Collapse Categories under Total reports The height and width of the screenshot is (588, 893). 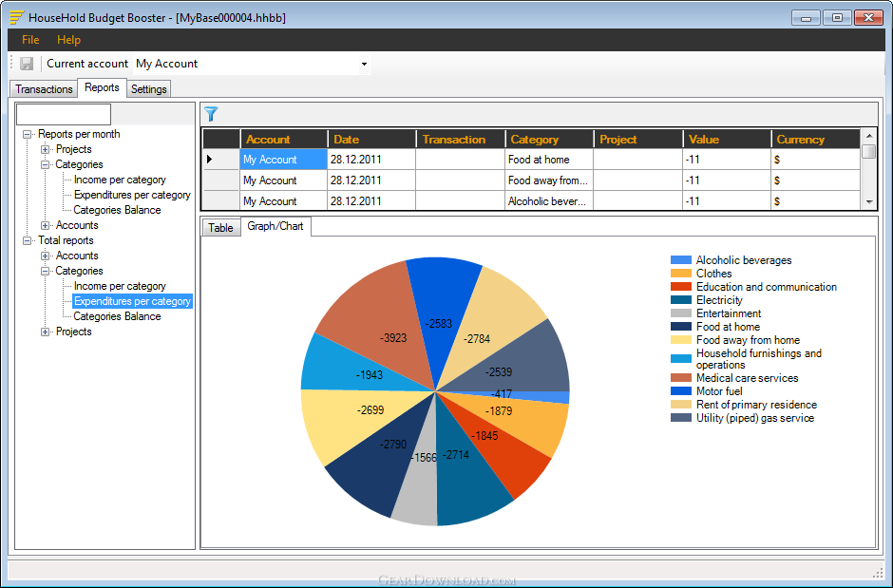45,272
